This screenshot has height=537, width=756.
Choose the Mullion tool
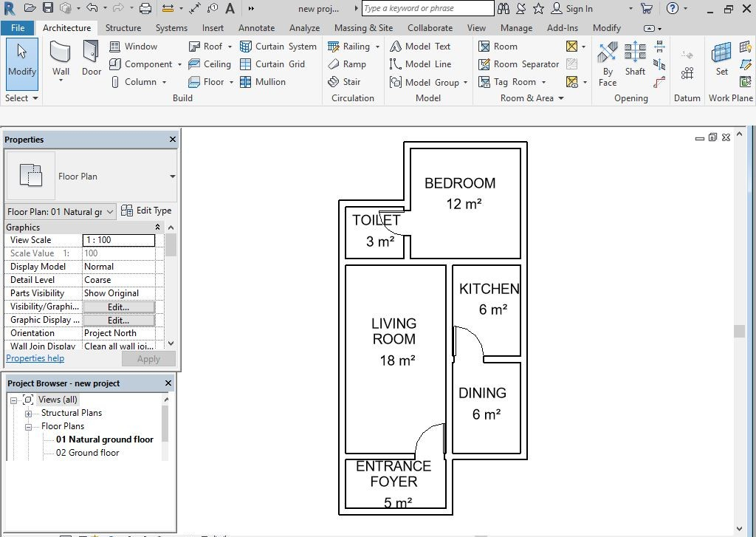(x=263, y=82)
